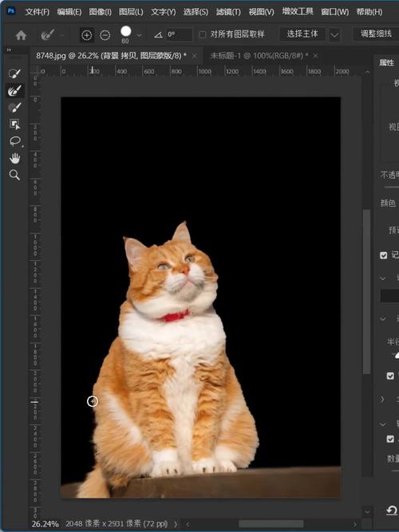
Task: Click the white brush size preview circle
Action: (125, 32)
